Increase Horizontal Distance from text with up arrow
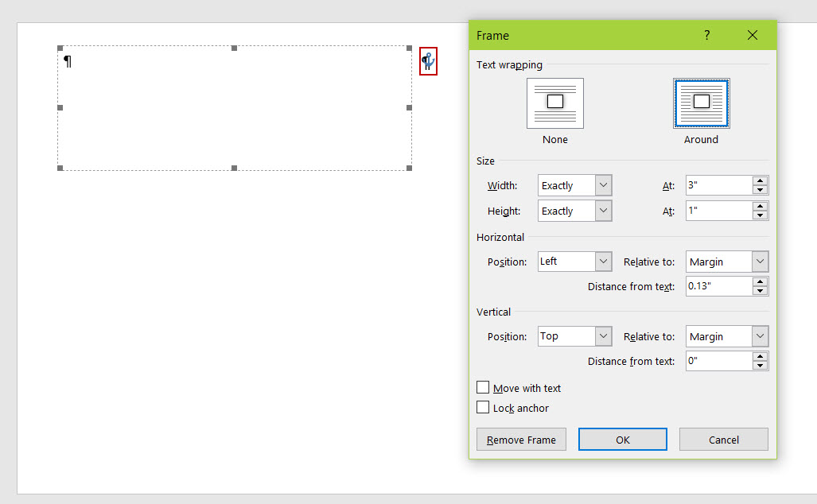This screenshot has height=504, width=817. pos(761,281)
